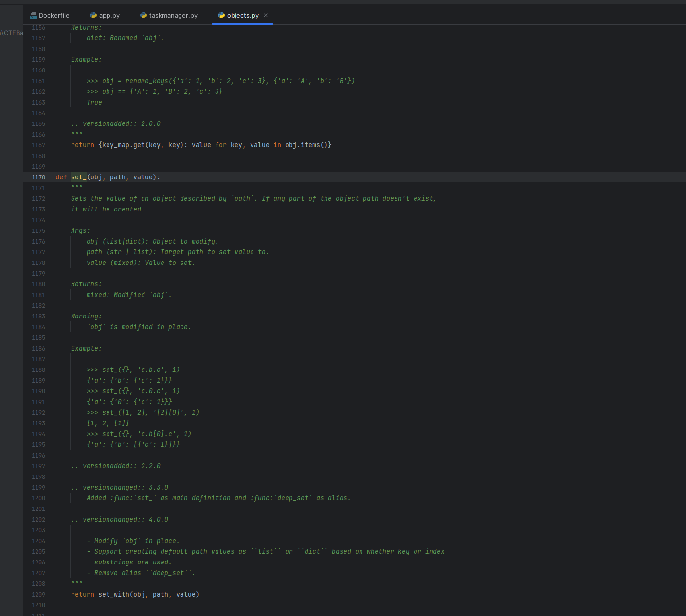Click line number 1209 in the gutter
The image size is (686, 616).
click(x=38, y=595)
